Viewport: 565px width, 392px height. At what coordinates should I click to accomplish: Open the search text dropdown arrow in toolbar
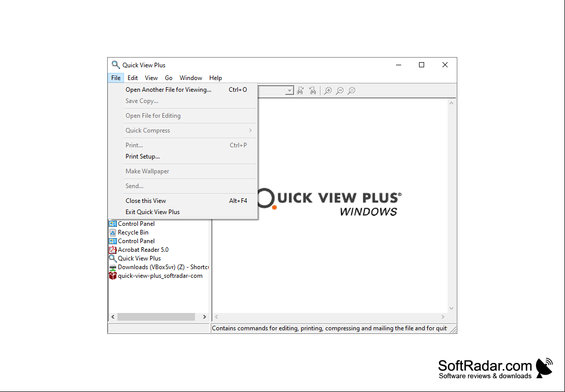click(x=289, y=91)
